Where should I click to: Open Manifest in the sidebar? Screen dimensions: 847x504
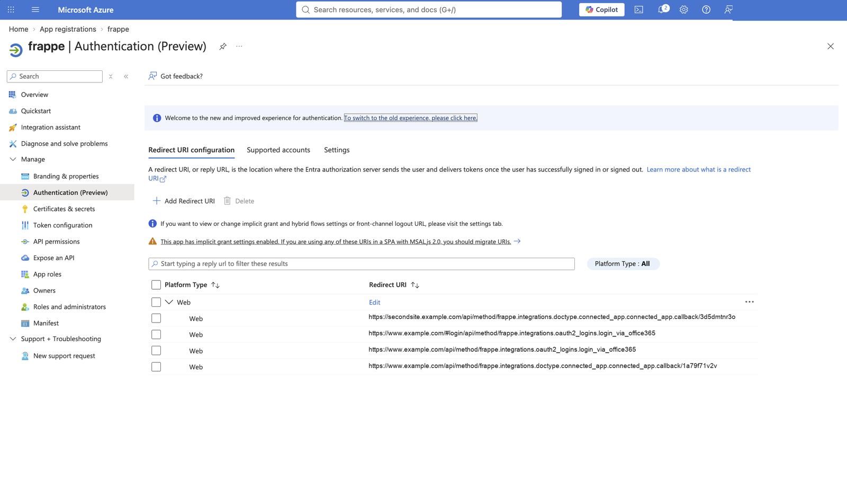pos(46,324)
